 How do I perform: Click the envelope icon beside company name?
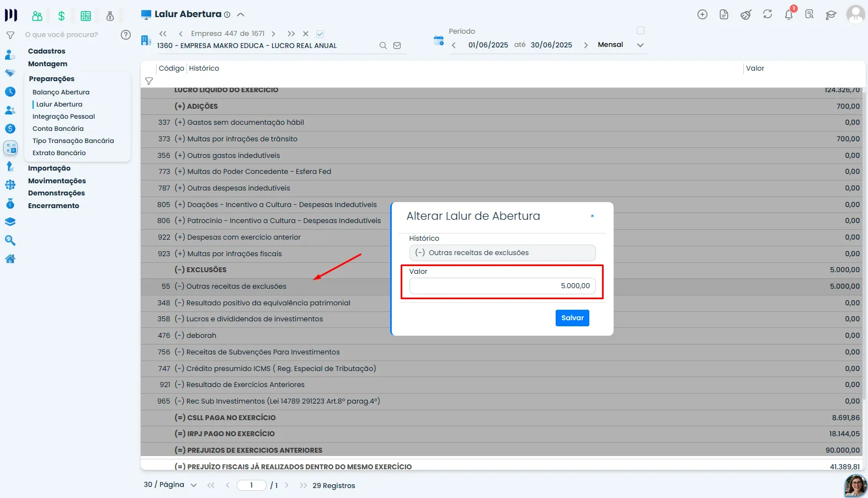397,46
